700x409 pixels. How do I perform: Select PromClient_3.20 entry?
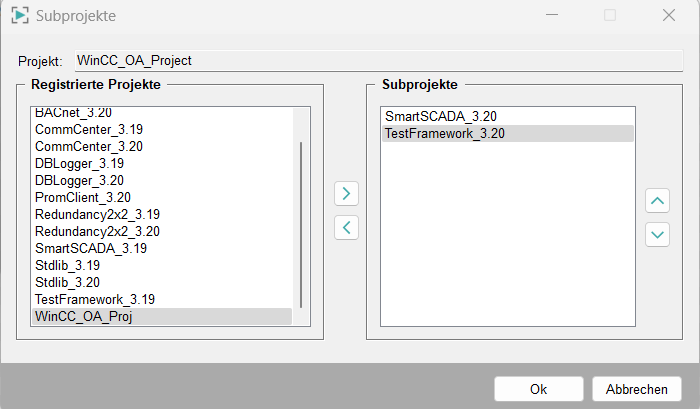[162, 197]
